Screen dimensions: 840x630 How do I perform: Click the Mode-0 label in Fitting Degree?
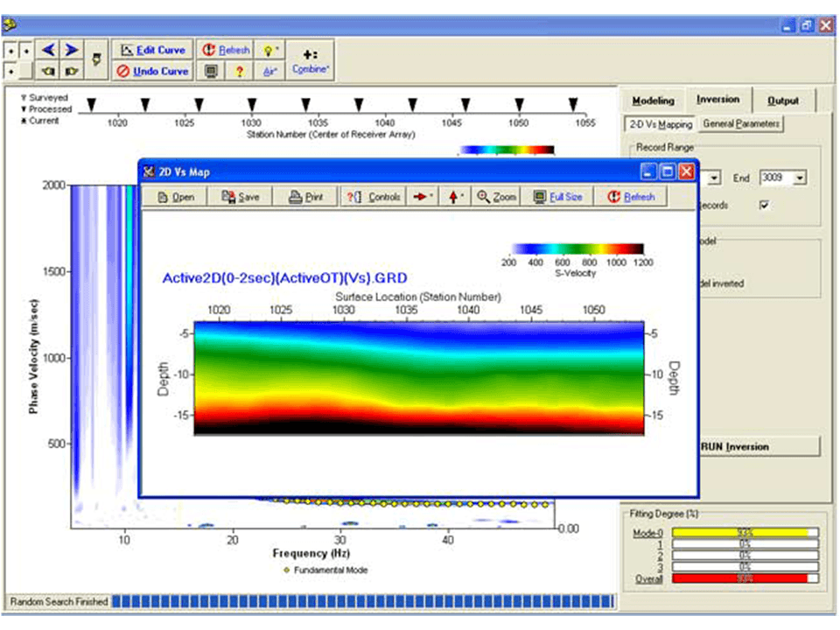coord(647,533)
